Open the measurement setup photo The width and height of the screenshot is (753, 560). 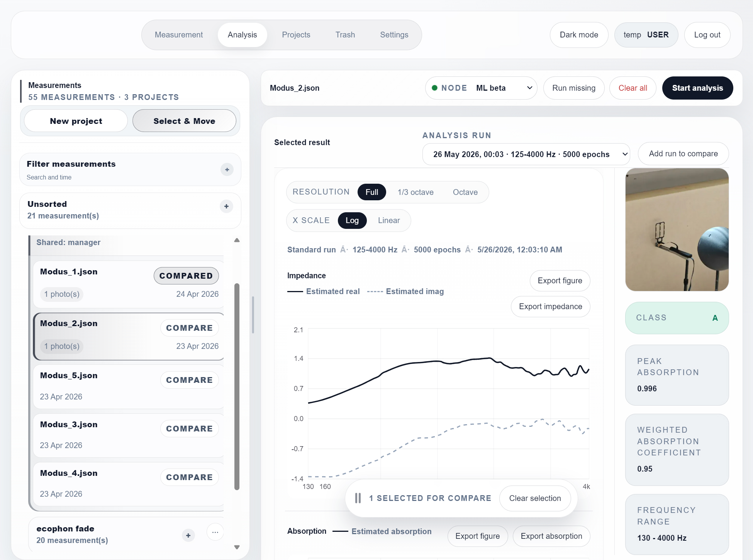tap(677, 229)
